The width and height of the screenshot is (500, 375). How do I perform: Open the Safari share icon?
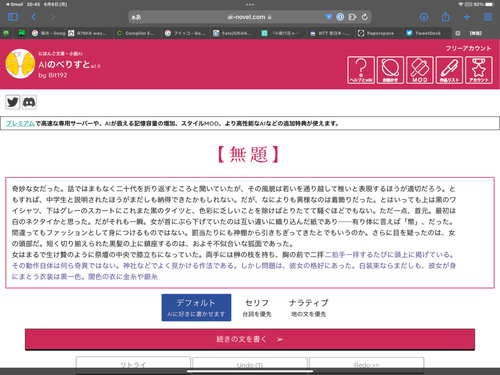coord(446,16)
